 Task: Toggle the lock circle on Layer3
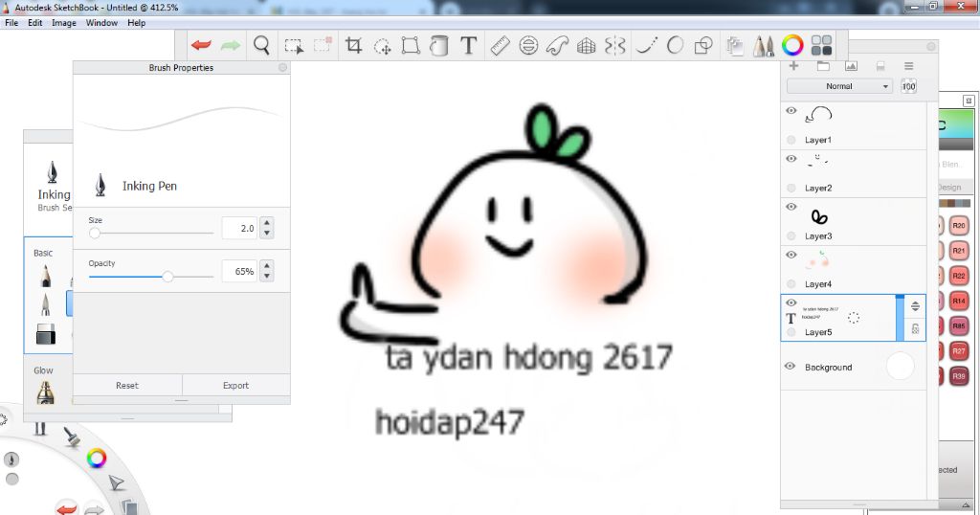[791, 236]
